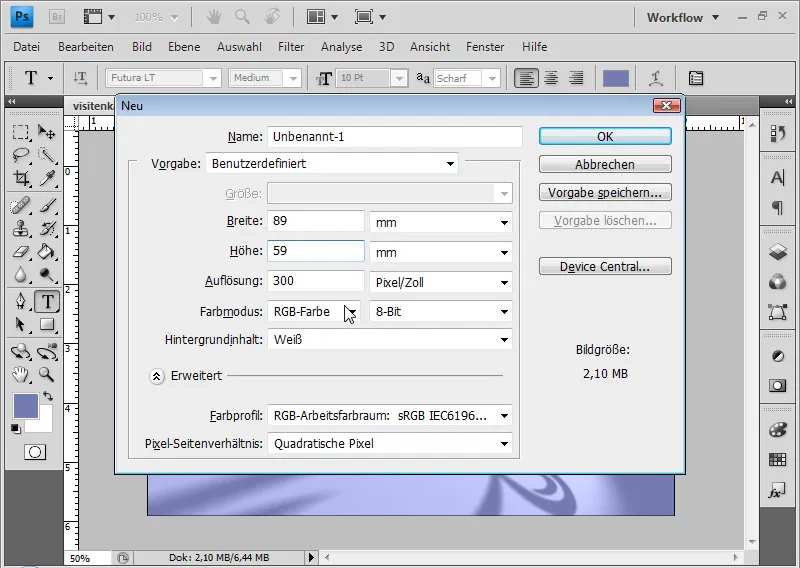The image size is (800, 568).
Task: Select the Path Selection tool
Action: pos(20,324)
